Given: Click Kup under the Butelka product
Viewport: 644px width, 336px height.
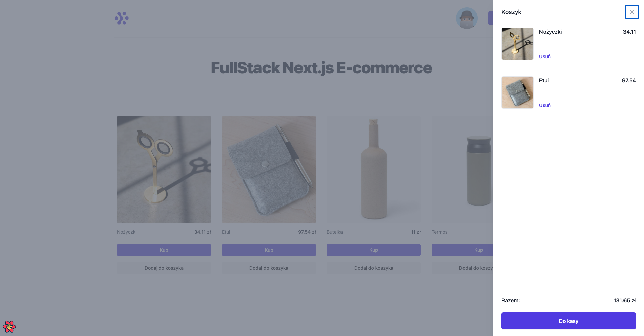Looking at the screenshot, I should coord(374,250).
